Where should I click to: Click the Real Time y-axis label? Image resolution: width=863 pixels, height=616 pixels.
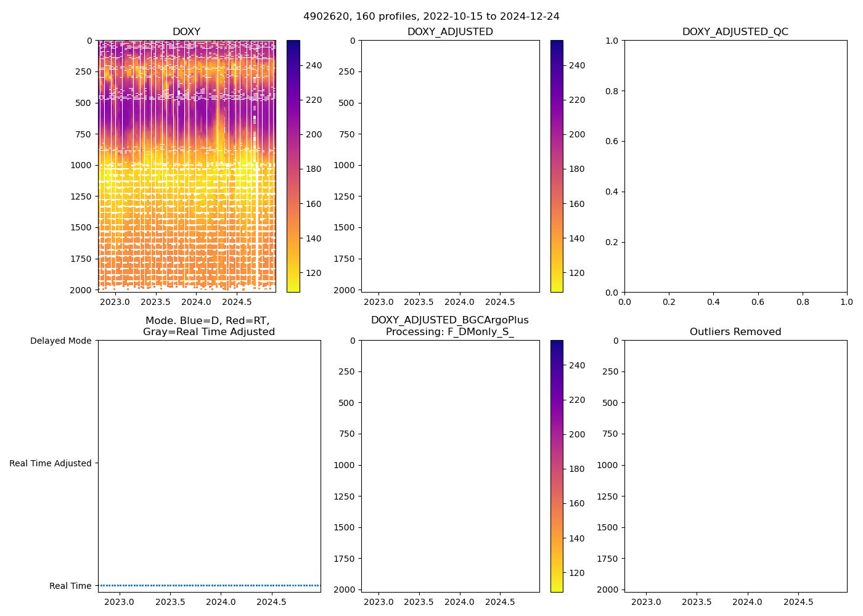point(70,586)
